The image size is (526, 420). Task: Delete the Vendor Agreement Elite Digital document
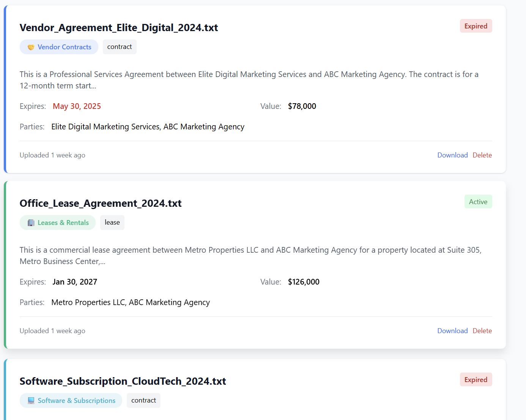[482, 155]
